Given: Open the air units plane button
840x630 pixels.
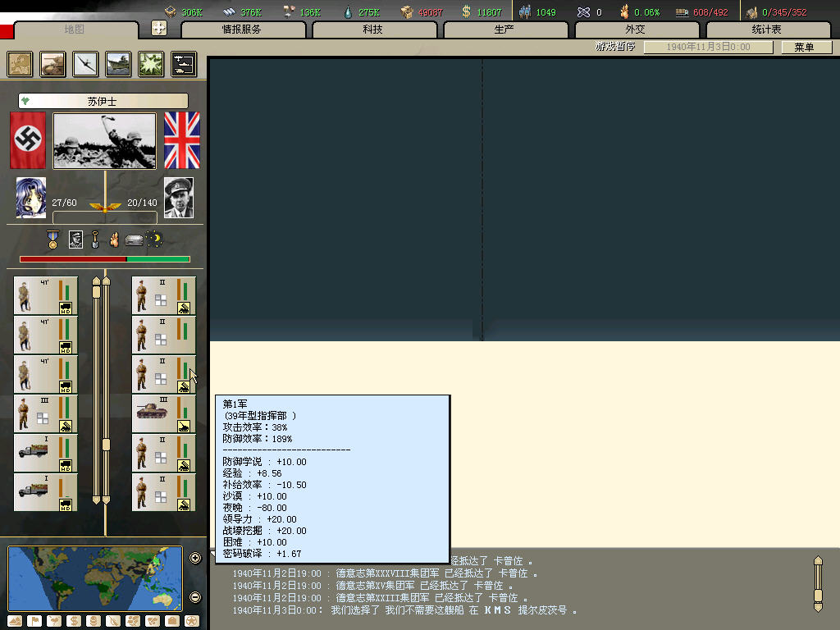Looking at the screenshot, I should 85,64.
